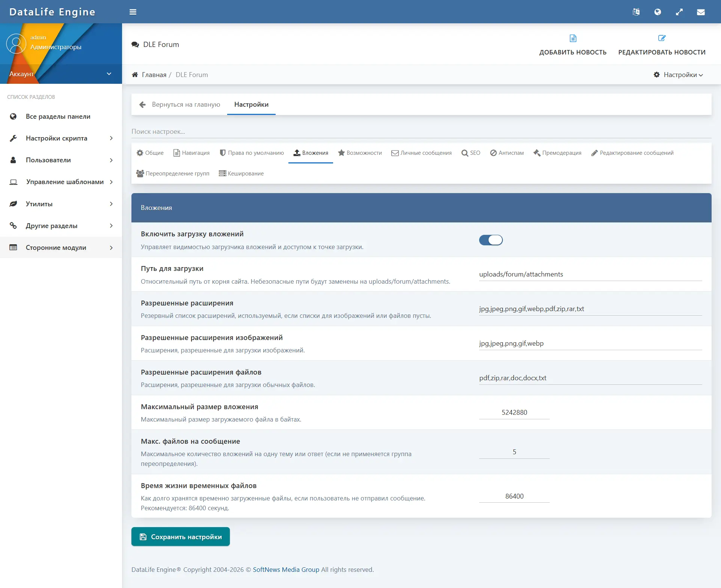Viewport: 721px width, 588px height.
Task: Click the globe icon for Все разделы панели
Action: click(13, 116)
